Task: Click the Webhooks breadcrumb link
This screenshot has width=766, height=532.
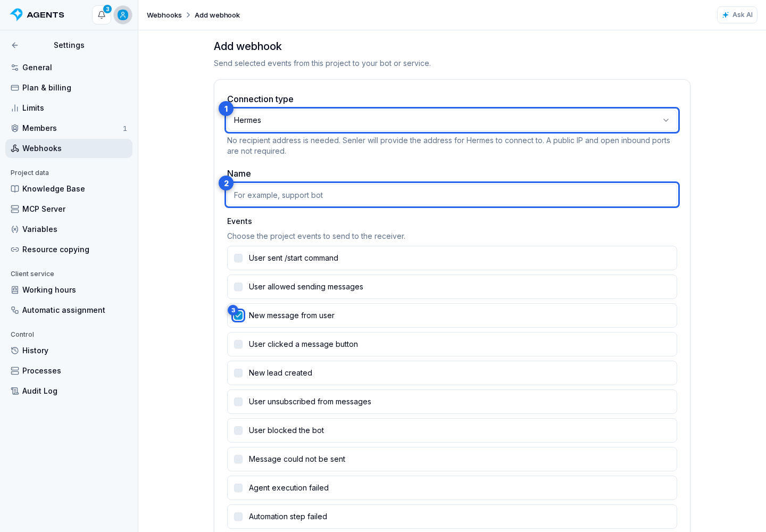Action: point(164,15)
